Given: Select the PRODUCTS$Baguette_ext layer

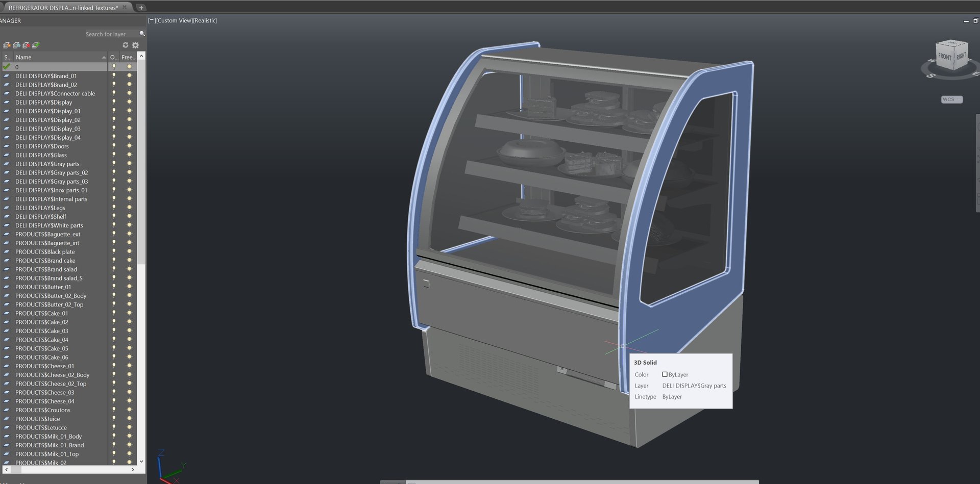Looking at the screenshot, I should coord(47,234).
